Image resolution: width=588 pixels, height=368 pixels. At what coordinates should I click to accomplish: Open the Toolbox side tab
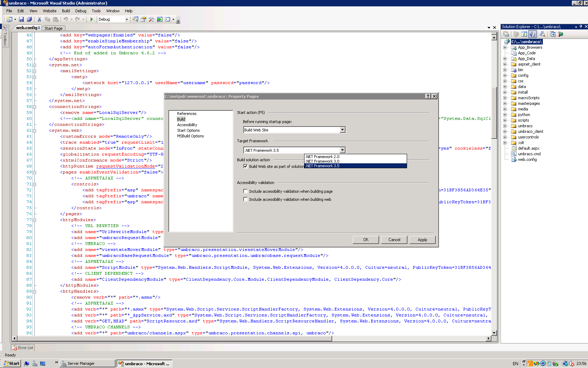5,37
